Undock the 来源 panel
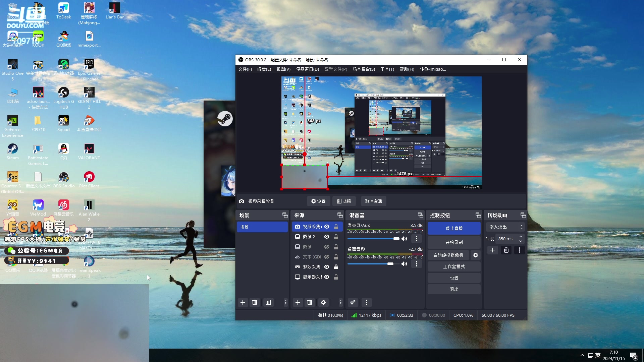Viewport: 644px width, 362px height. point(340,215)
